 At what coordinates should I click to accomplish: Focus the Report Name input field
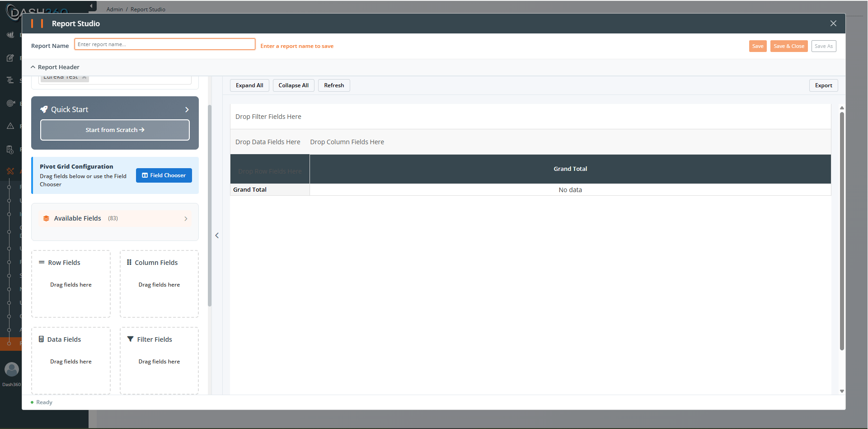point(165,44)
